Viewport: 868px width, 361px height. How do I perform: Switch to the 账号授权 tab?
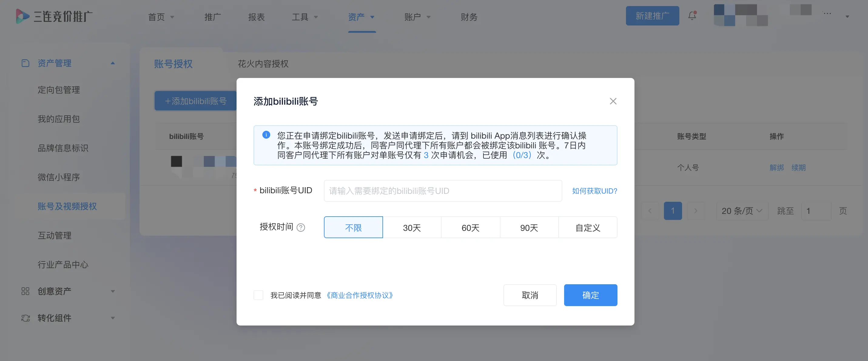pyautogui.click(x=173, y=64)
